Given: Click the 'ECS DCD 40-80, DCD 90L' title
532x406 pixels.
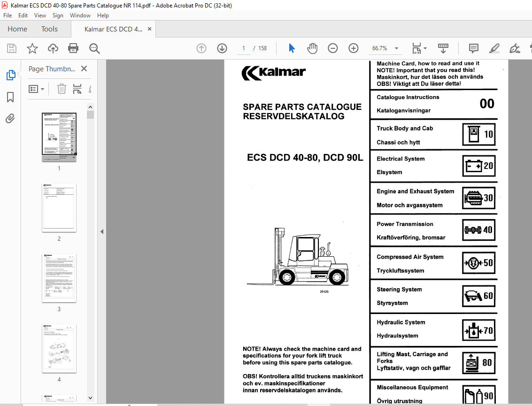Looking at the screenshot, I should click(305, 158).
